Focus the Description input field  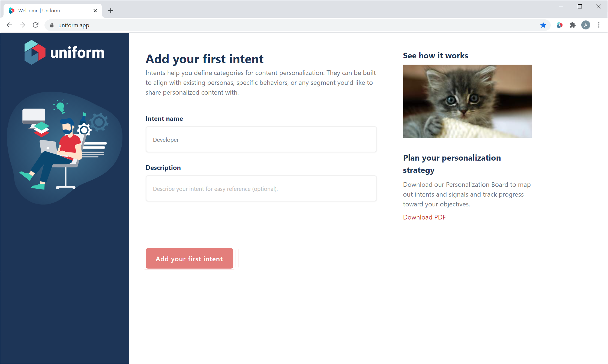coord(261,189)
